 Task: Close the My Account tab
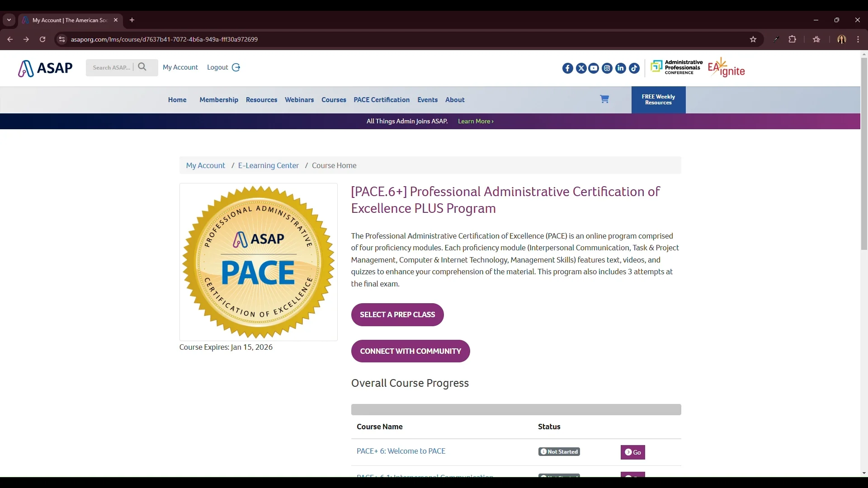pos(116,20)
